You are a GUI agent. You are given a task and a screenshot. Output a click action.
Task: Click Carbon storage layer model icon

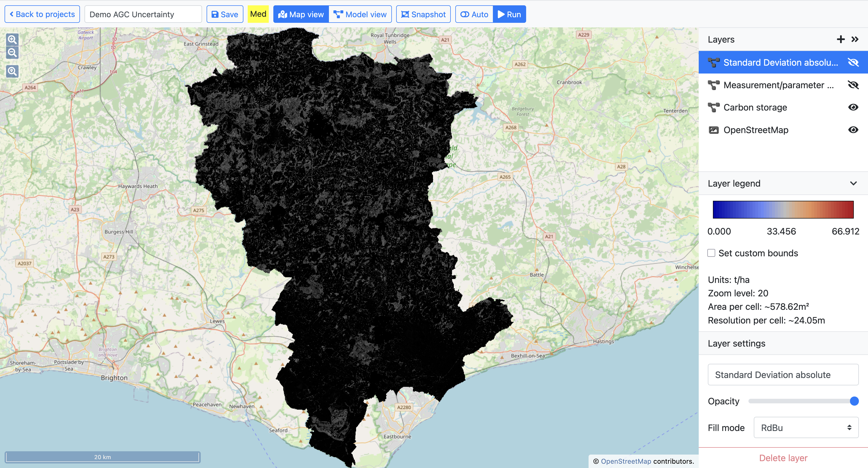[x=713, y=107]
